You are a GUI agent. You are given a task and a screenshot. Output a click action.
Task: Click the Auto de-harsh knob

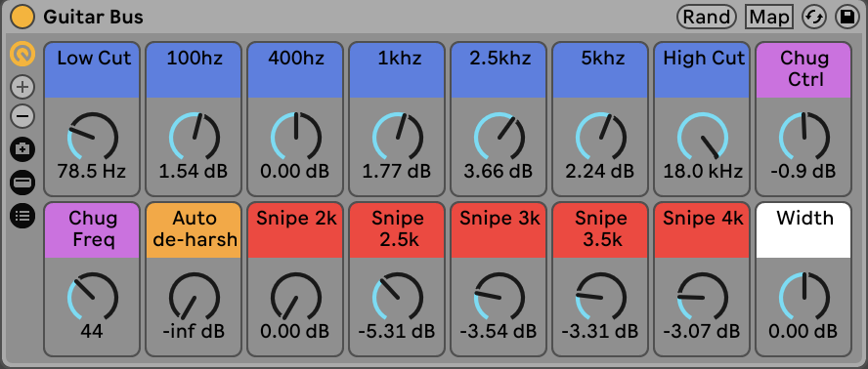[194, 297]
